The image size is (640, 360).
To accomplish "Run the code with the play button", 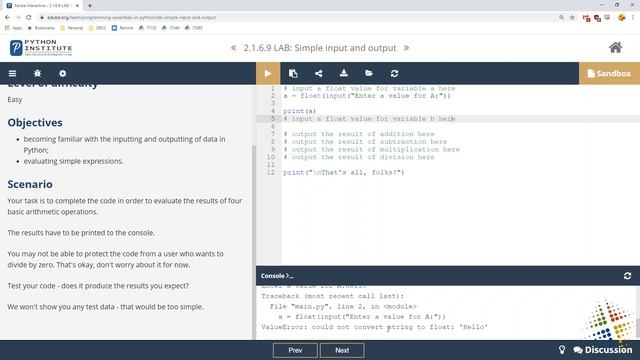I will pyautogui.click(x=268, y=73).
